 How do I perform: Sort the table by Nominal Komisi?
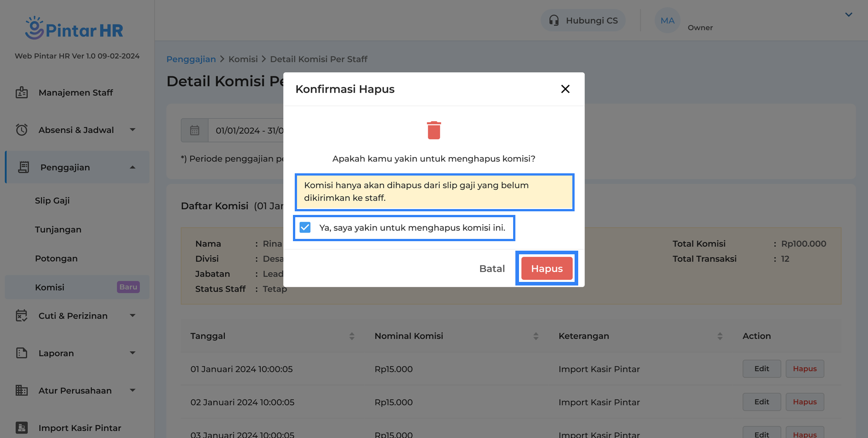[x=536, y=336]
